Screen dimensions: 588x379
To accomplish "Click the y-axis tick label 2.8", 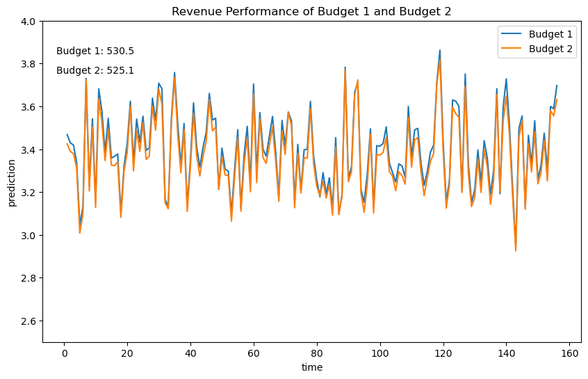I will coord(30,278).
